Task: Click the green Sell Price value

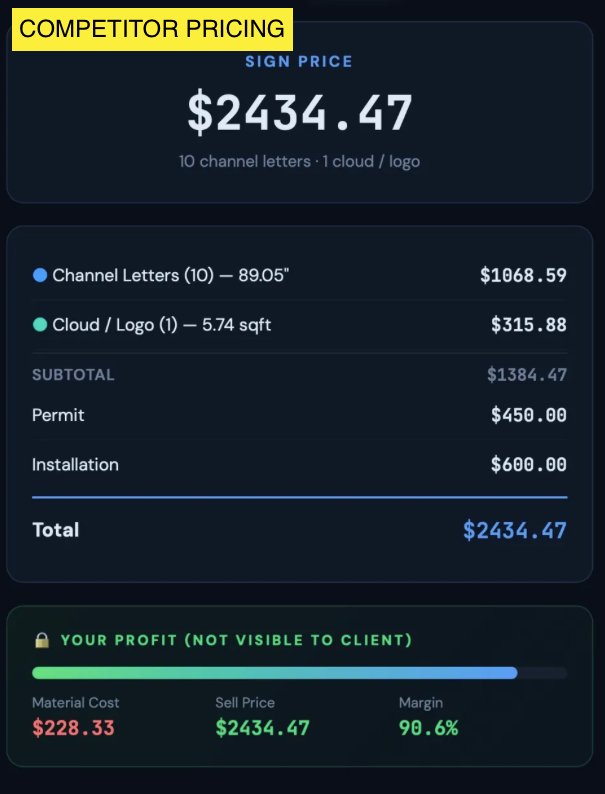Action: point(262,728)
